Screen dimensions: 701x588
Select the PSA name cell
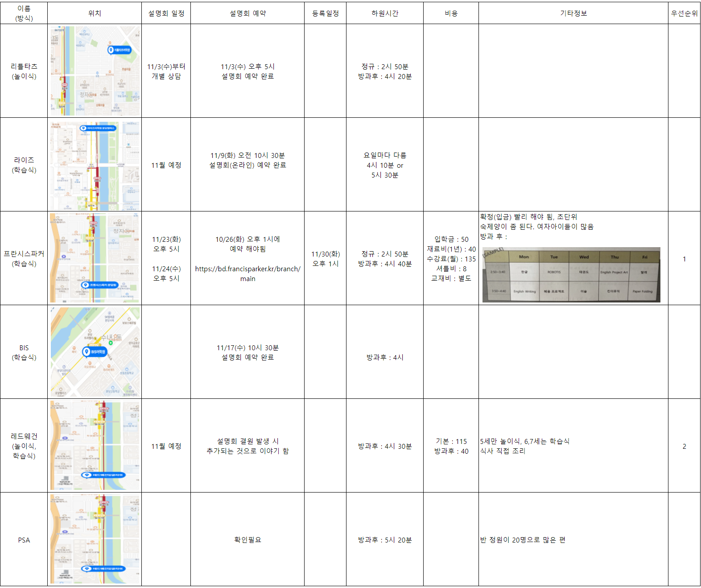[x=24, y=539]
